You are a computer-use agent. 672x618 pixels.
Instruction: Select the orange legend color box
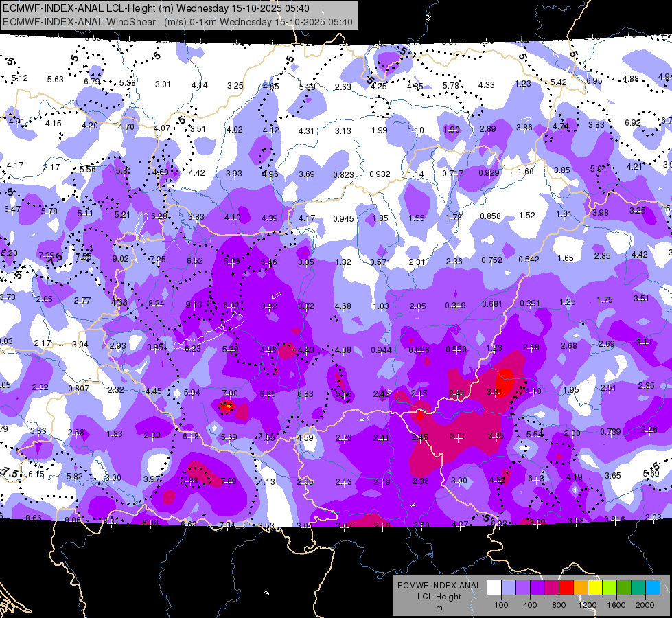pyautogui.click(x=580, y=587)
